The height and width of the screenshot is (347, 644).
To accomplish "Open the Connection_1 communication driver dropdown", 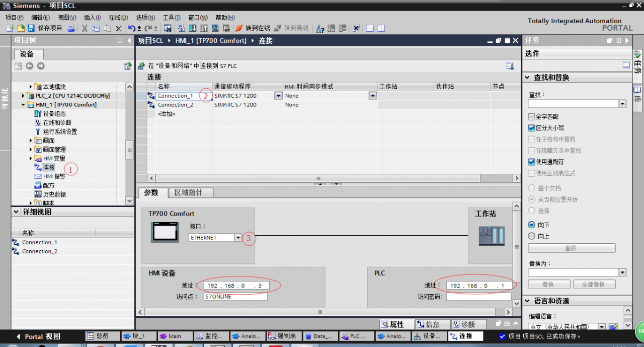I will tap(278, 96).
